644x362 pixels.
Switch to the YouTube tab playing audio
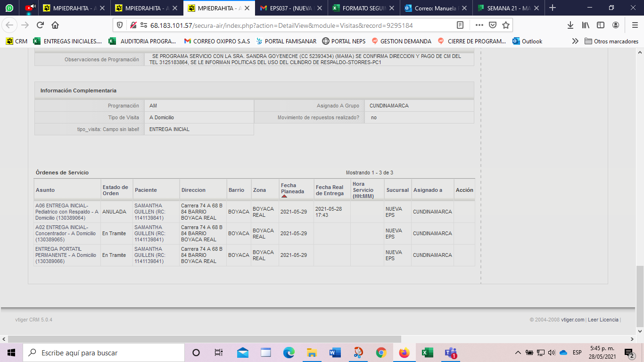click(x=29, y=8)
